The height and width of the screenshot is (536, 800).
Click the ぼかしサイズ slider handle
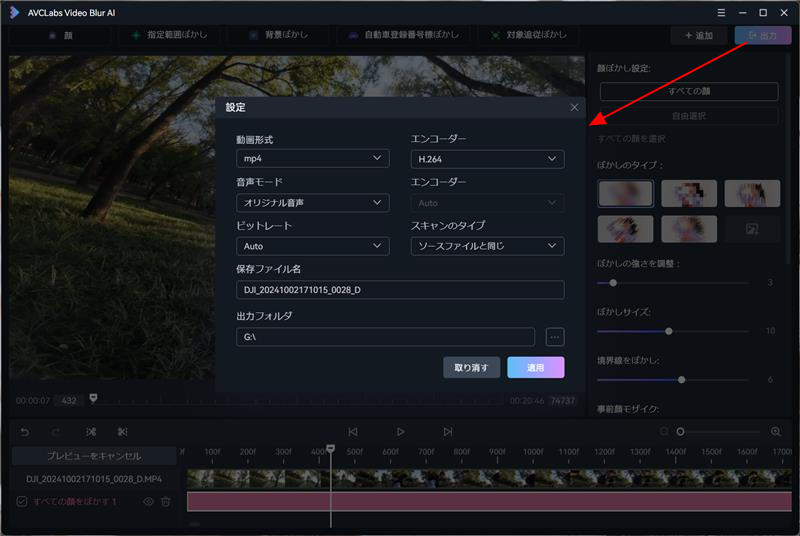(x=669, y=331)
